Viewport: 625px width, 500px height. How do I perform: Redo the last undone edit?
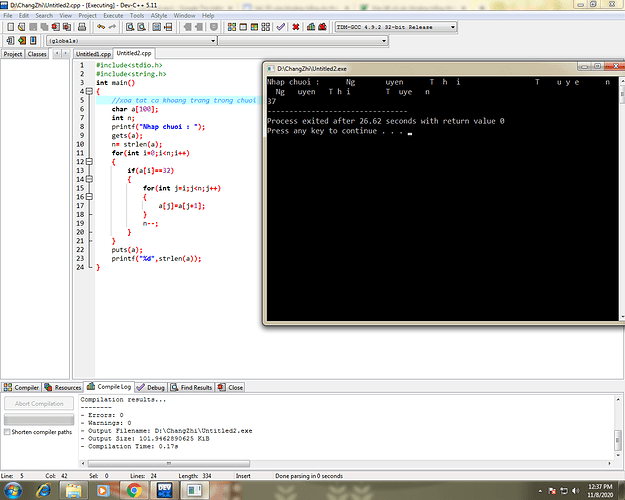click(112, 27)
